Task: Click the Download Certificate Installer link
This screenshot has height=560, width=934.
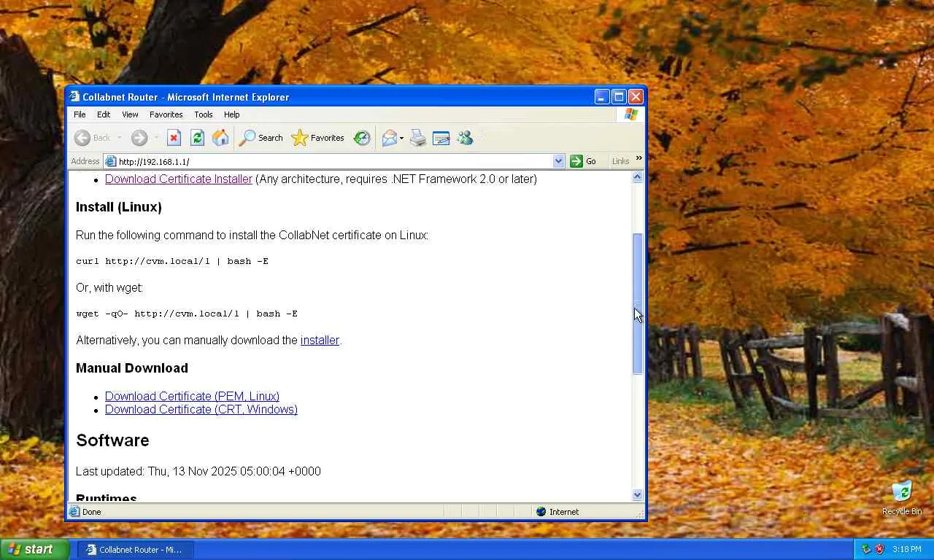Action: click(x=179, y=179)
